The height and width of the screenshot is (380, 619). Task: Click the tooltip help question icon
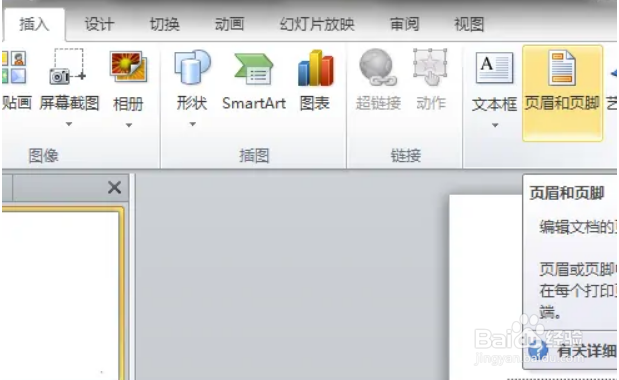[538, 349]
